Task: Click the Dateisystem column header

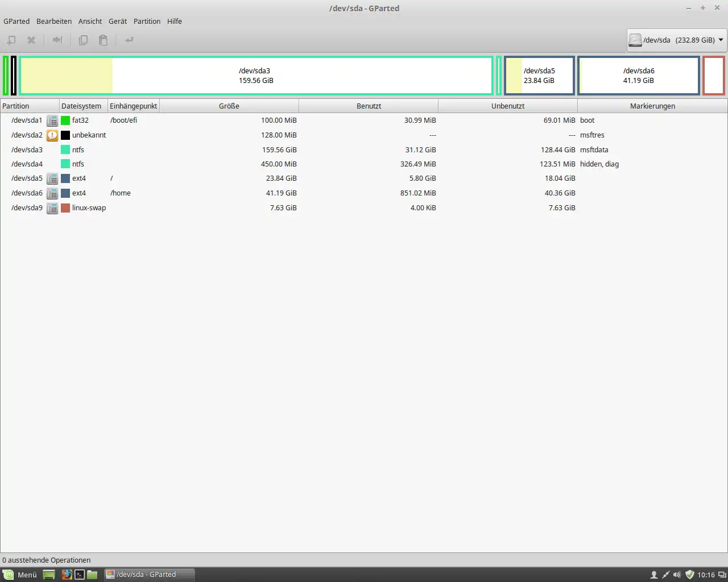Action: click(84, 106)
